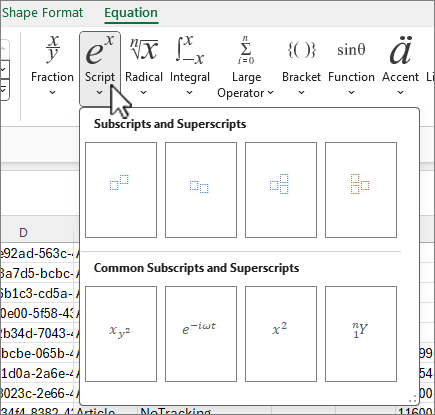The width and height of the screenshot is (435, 415).
Task: Insert the x squared preset
Action: click(x=281, y=334)
